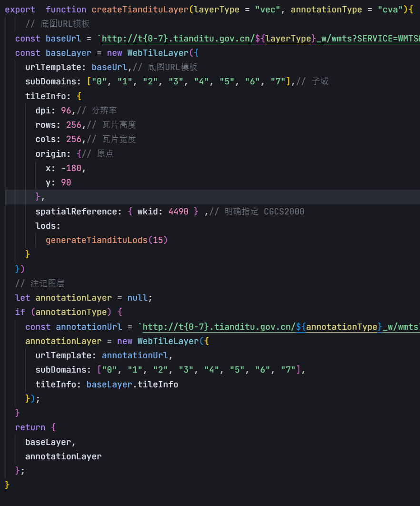Click the generateTiandituLods function call
The image size is (420, 506).
[98, 240]
